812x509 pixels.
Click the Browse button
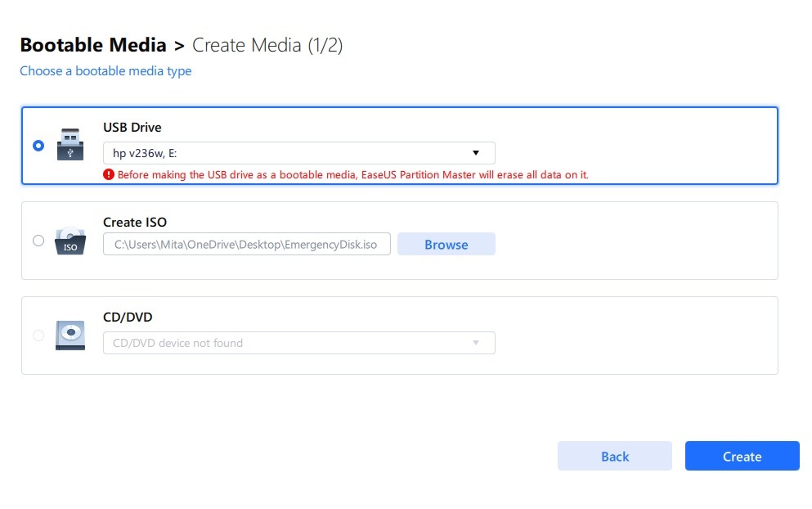[x=446, y=244]
